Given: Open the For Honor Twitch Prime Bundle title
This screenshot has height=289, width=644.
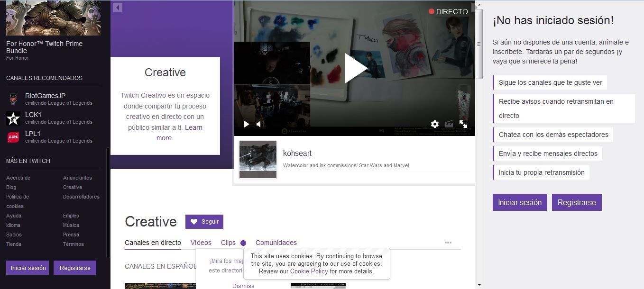Looking at the screenshot, I should tap(44, 47).
